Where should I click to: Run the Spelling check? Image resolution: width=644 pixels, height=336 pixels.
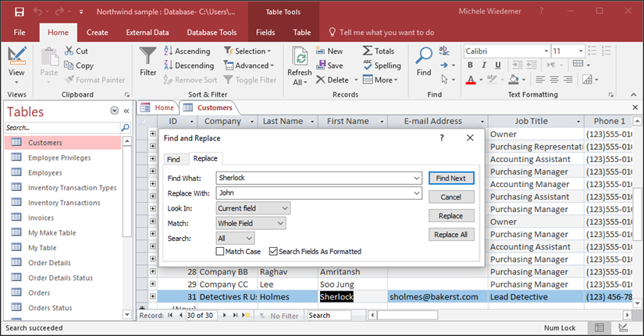[382, 65]
